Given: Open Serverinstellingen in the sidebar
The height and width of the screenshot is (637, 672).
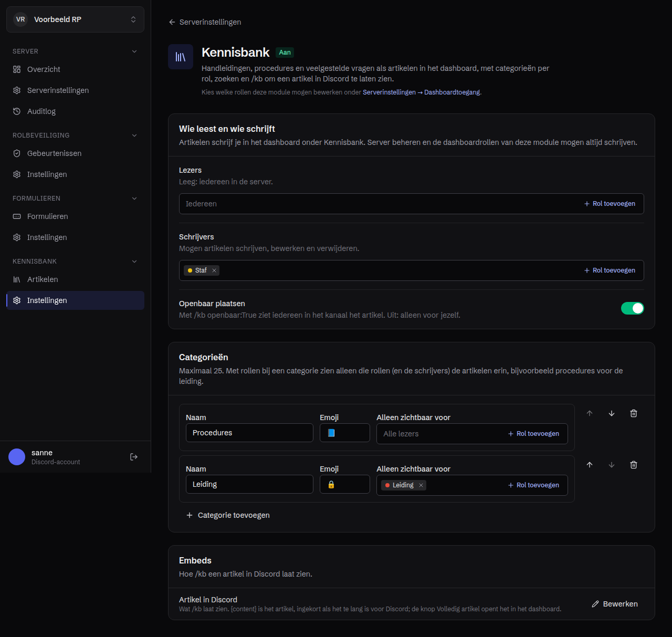Looking at the screenshot, I should tap(76, 90).
